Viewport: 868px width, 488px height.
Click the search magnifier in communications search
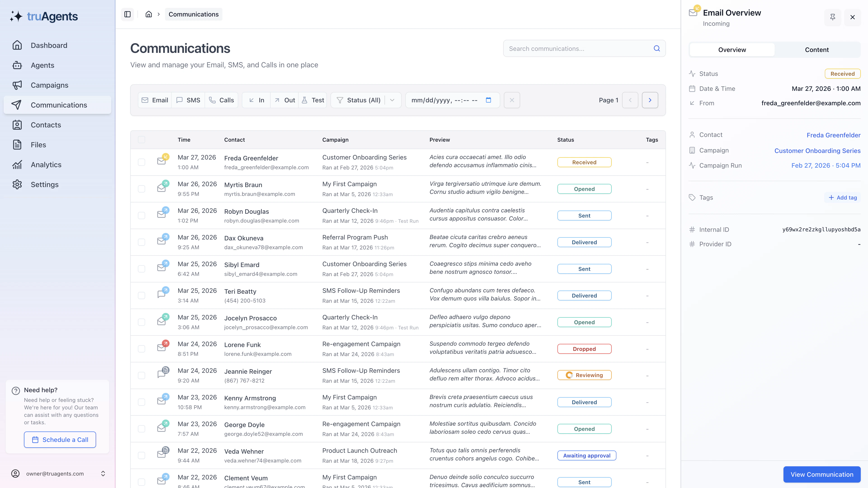657,48
